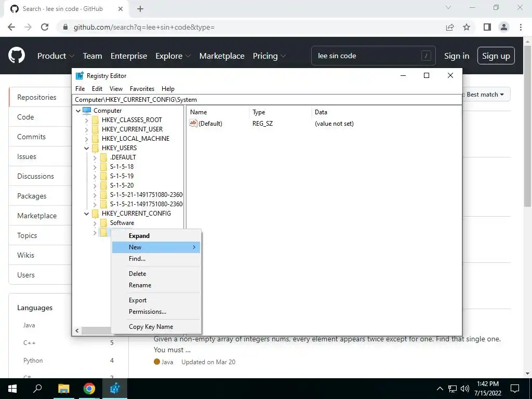Open Chrome three-dot menu
This screenshot has height=399, width=532.
tap(521, 27)
